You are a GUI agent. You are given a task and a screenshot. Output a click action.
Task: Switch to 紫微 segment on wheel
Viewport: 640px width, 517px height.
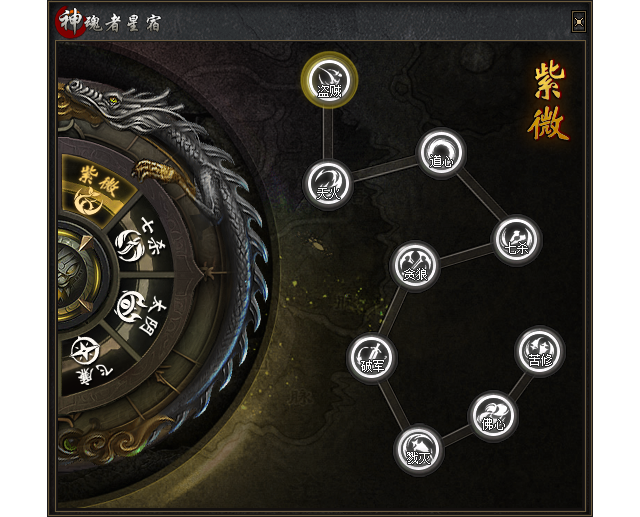(97, 190)
